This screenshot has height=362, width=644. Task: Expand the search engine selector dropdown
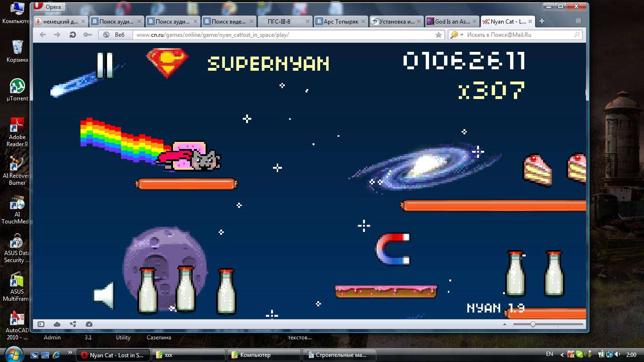[x=462, y=35]
